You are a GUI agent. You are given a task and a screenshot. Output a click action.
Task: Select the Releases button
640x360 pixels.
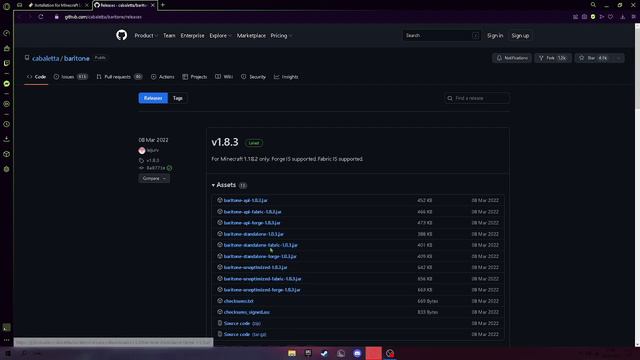tap(153, 98)
